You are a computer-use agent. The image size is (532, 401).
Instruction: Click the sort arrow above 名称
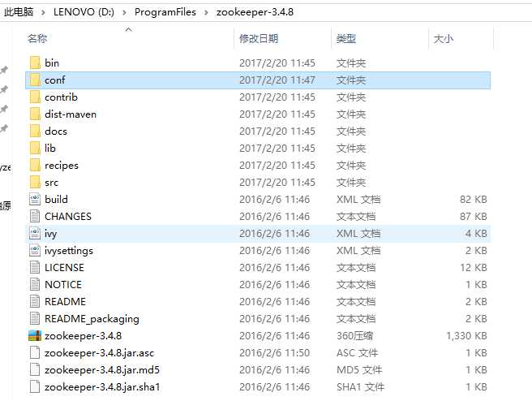click(x=129, y=29)
